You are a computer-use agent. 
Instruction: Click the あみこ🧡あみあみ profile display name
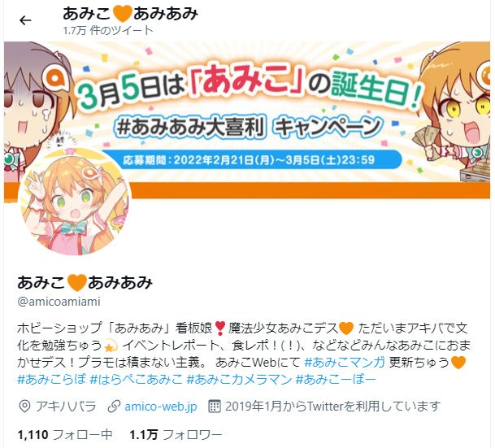click(x=85, y=283)
